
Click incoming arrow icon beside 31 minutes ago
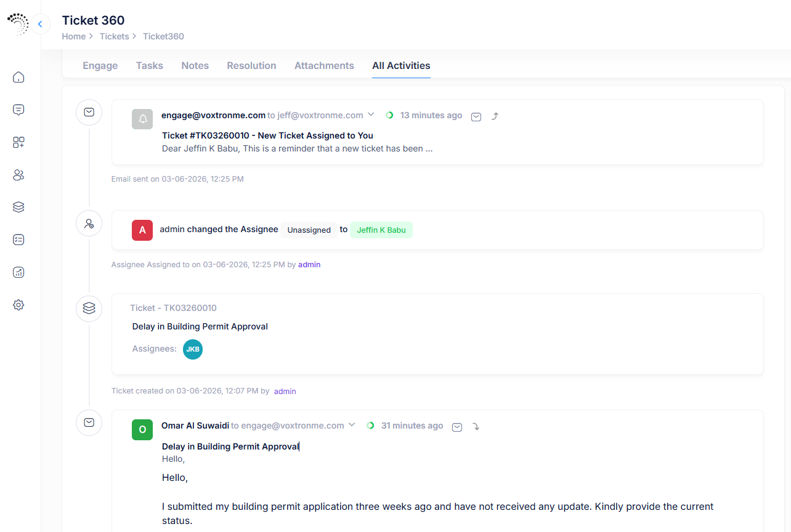476,427
